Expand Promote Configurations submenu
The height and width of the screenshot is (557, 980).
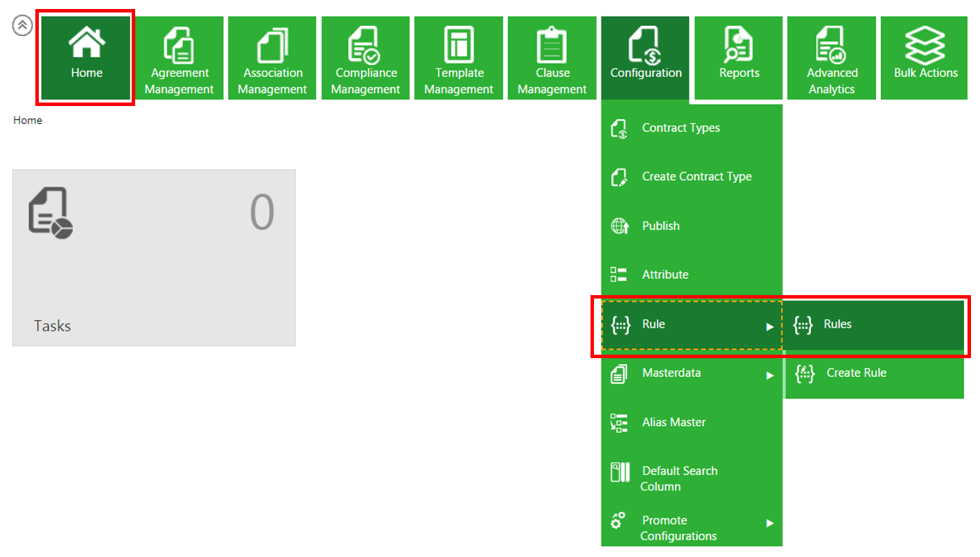tap(769, 523)
